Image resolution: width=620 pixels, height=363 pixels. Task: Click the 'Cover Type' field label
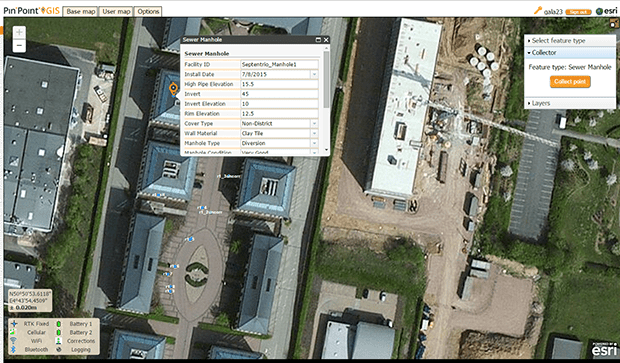tap(198, 124)
